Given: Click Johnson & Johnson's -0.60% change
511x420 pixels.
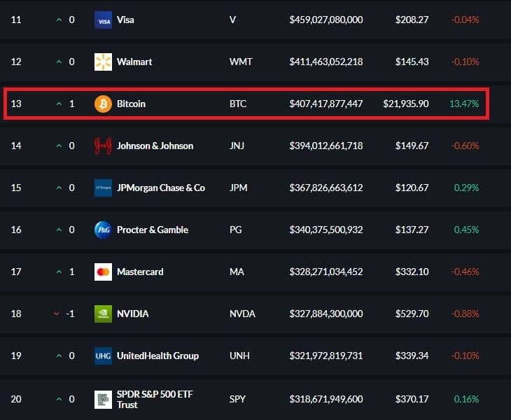Looking at the screenshot, I should [465, 146].
